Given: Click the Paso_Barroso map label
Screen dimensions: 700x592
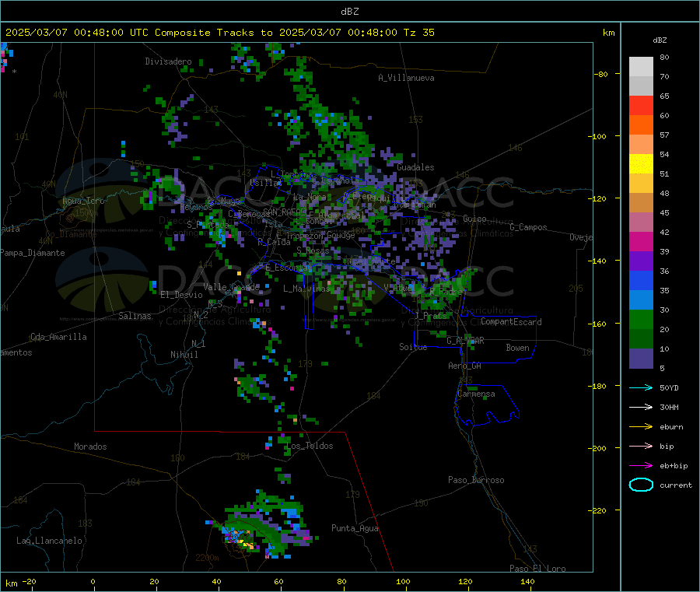Looking at the screenshot, I should (x=476, y=480).
